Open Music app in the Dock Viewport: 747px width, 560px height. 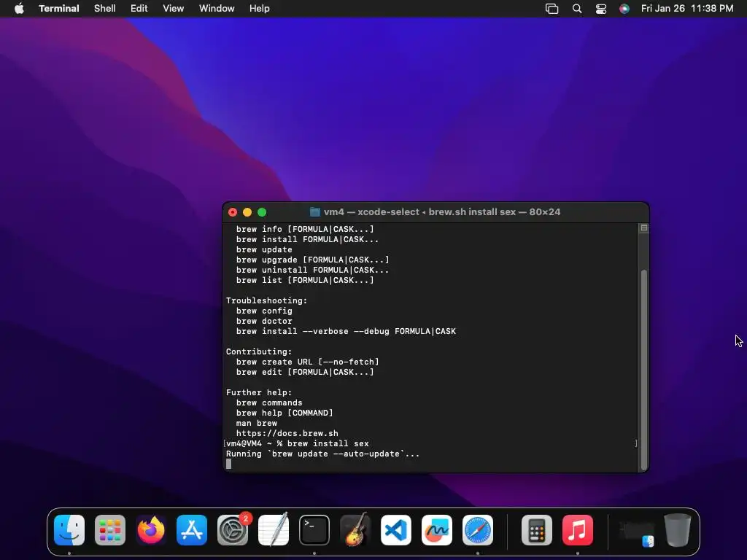(578, 530)
